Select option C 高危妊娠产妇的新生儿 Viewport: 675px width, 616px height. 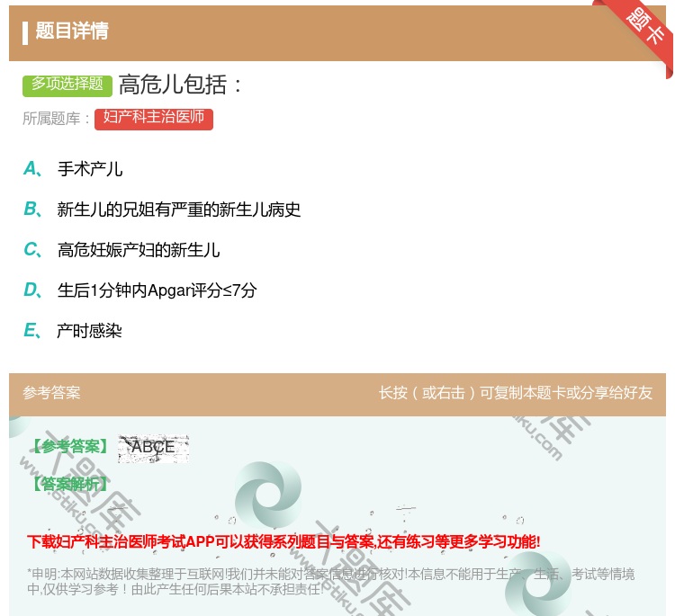pyautogui.click(x=121, y=249)
